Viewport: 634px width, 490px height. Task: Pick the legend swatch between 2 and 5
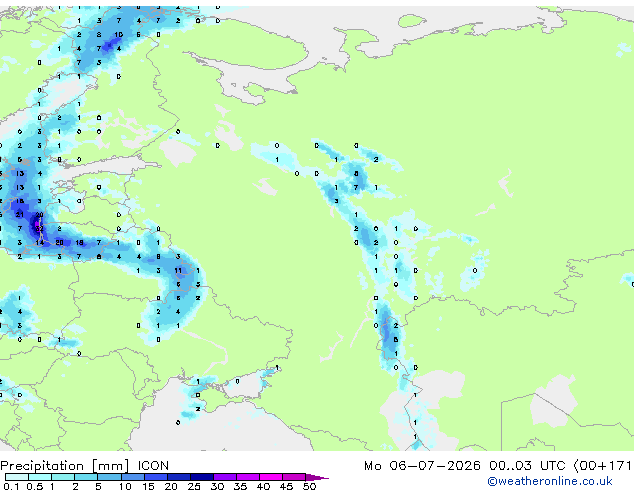[x=86, y=477]
